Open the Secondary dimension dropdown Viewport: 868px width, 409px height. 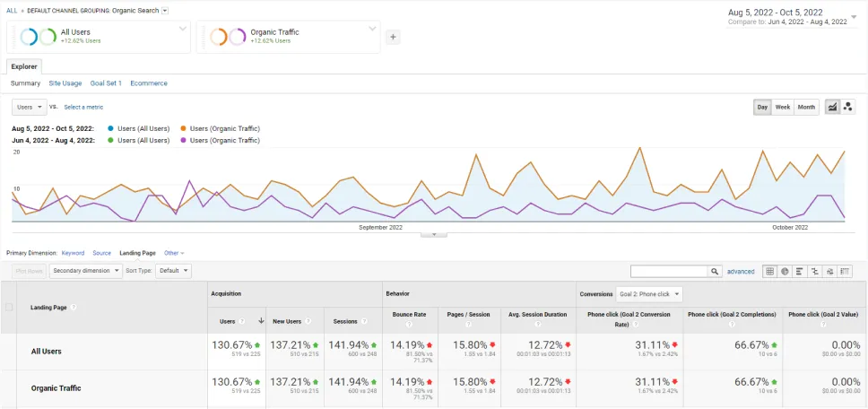click(86, 271)
